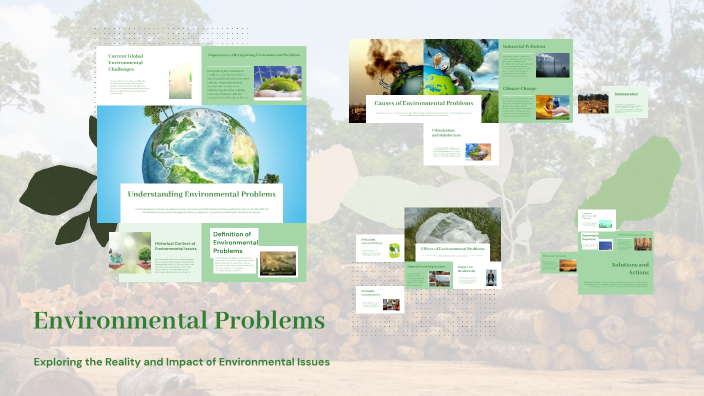Select the Current Global Environmental Challenges slide

[x=149, y=75]
